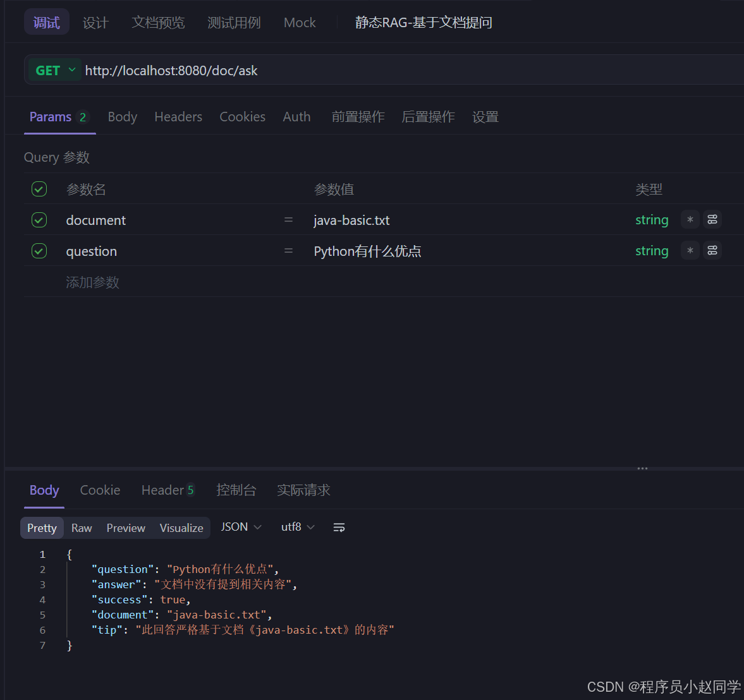Open the settings icon in question row
744x700 pixels.
[x=712, y=250]
